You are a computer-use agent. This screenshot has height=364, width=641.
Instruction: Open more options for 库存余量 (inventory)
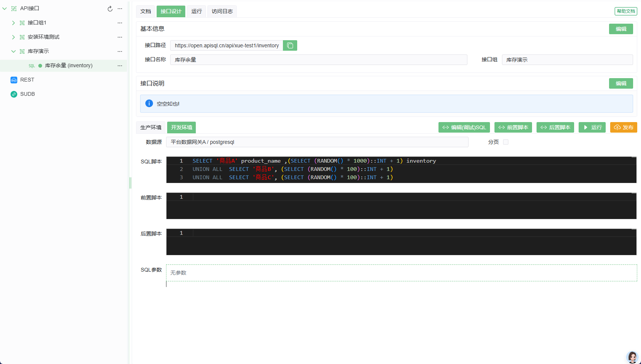[120, 66]
